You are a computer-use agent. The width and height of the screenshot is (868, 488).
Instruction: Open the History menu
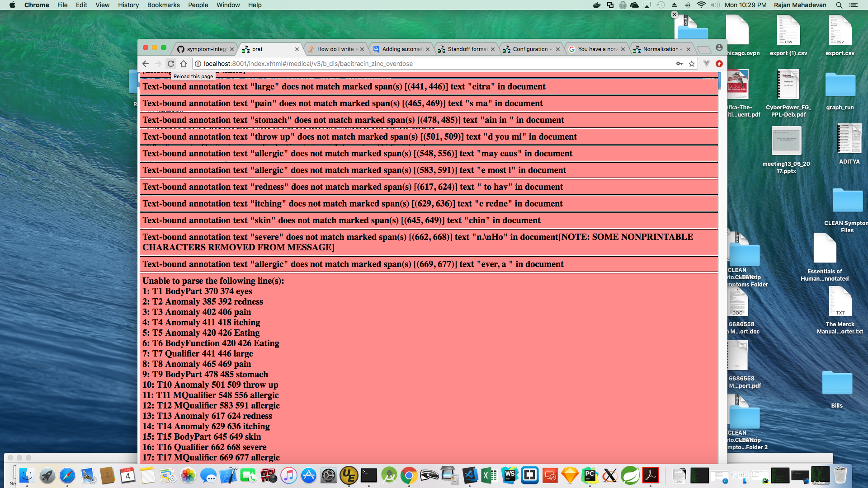coord(128,5)
